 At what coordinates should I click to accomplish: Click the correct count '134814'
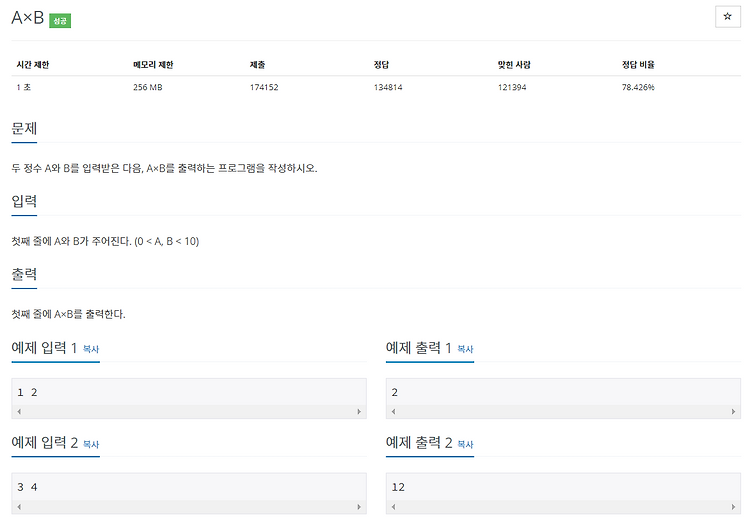click(388, 87)
